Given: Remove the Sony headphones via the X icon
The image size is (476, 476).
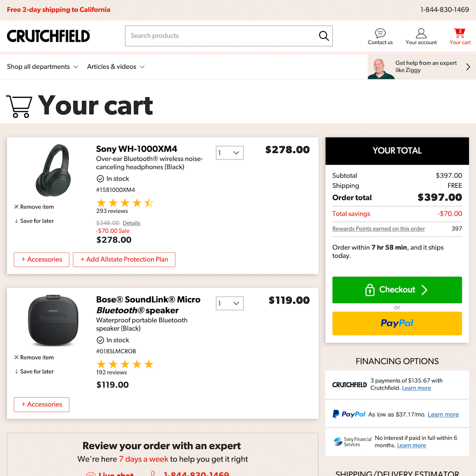Looking at the screenshot, I should tap(16, 206).
